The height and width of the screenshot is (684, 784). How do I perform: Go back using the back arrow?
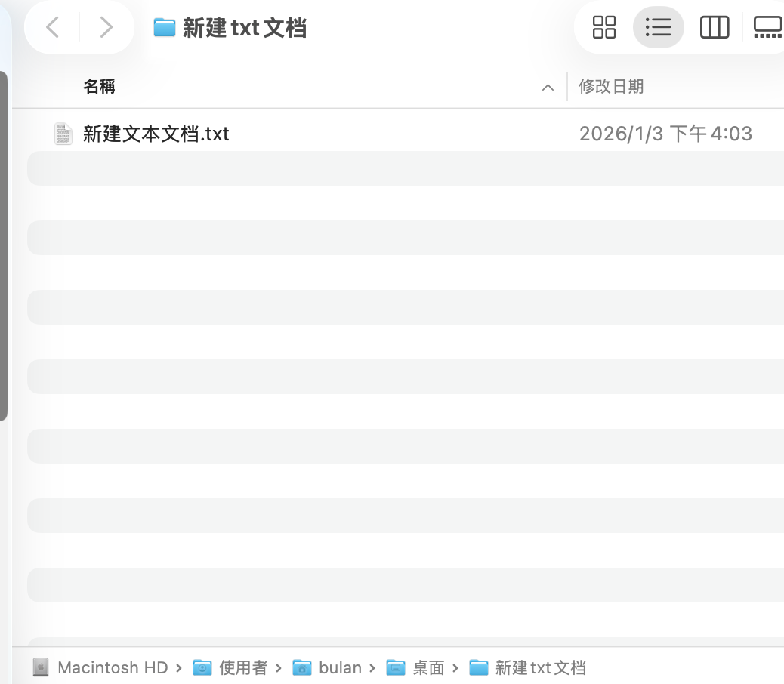[53, 28]
